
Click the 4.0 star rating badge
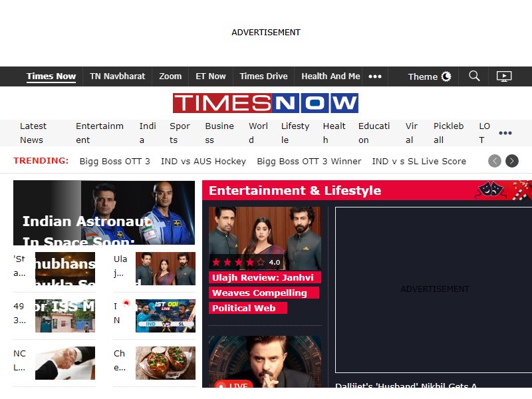246,262
